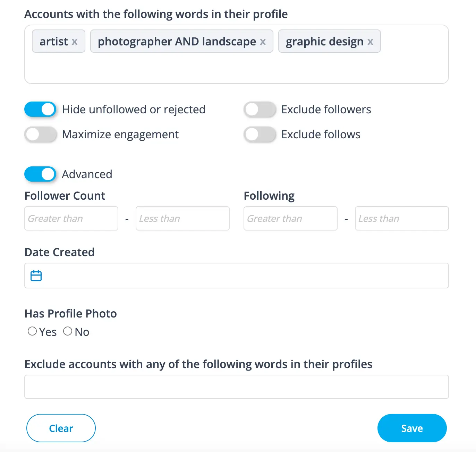Click calendar icon in Date Created
Image resolution: width=476 pixels, height=452 pixels.
(36, 276)
